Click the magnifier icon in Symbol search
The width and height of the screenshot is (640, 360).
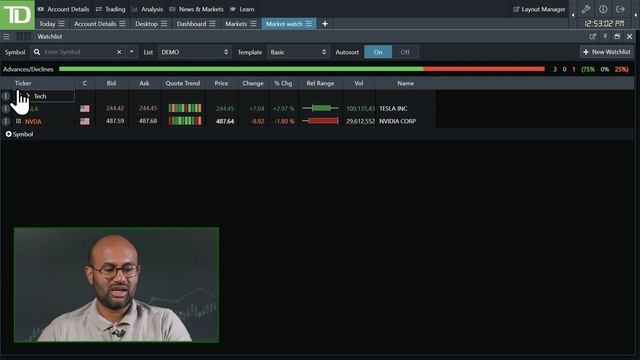(x=37, y=52)
